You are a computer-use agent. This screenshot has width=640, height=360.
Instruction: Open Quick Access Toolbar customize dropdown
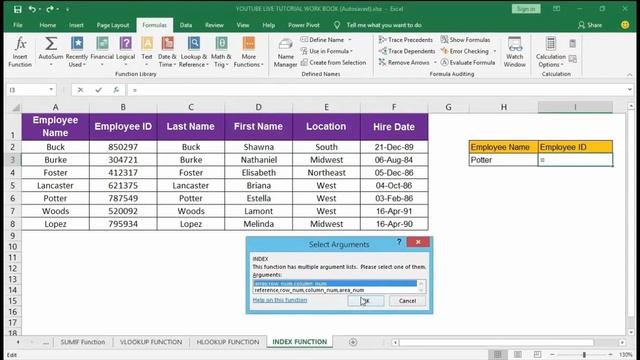tap(67, 9)
